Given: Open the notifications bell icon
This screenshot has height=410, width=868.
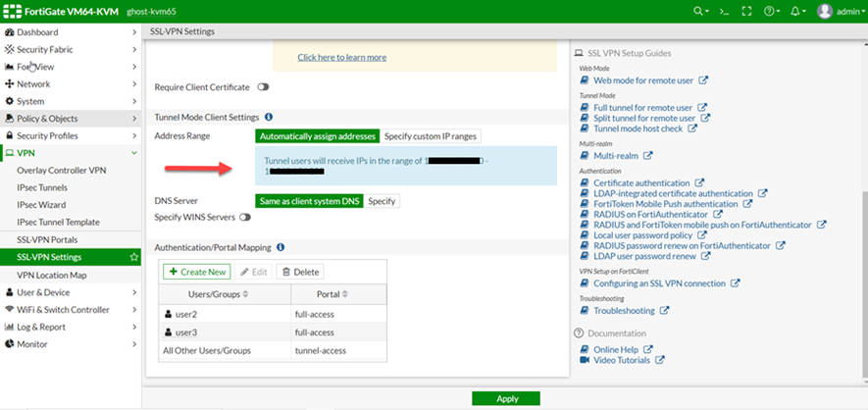Looking at the screenshot, I should coord(797,11).
